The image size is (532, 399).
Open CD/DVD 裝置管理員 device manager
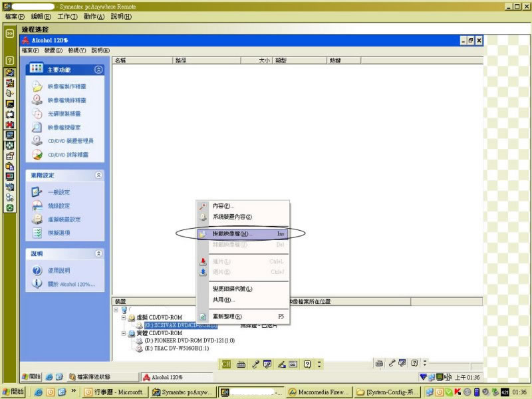pyautogui.click(x=70, y=141)
